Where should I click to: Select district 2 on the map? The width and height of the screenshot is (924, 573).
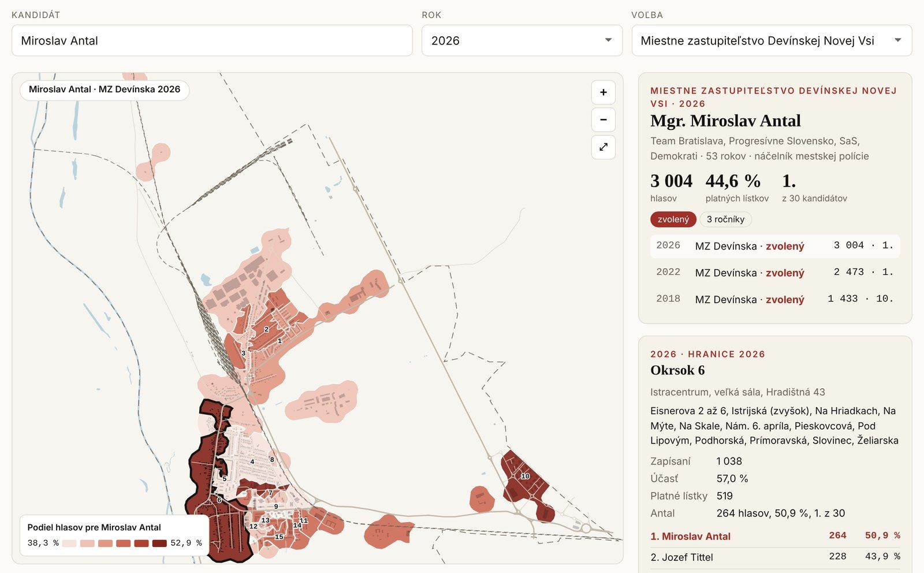[266, 329]
